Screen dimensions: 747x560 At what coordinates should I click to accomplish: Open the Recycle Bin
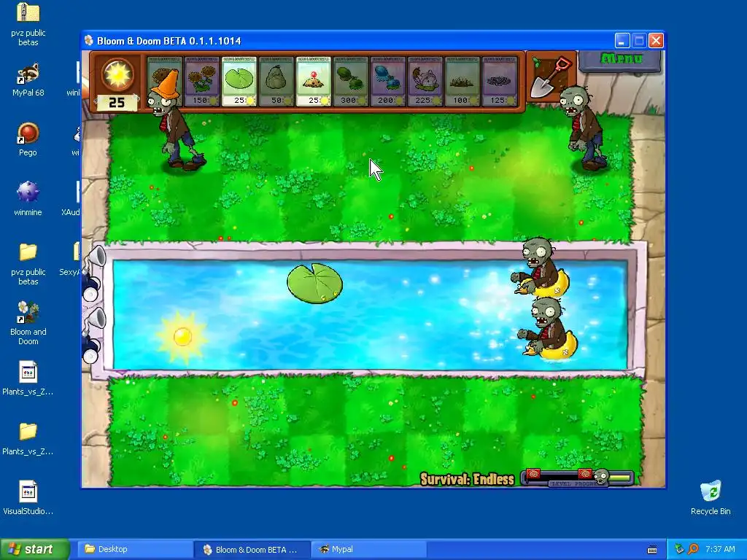click(711, 498)
